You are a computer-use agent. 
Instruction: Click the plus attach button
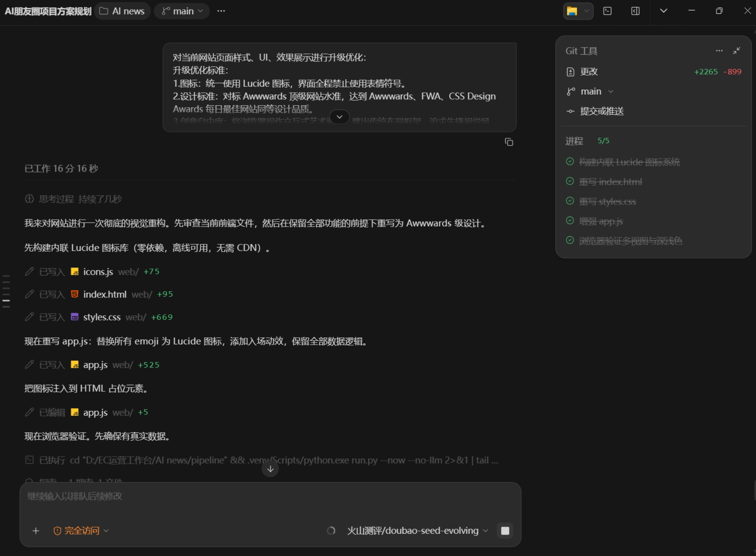coord(36,531)
